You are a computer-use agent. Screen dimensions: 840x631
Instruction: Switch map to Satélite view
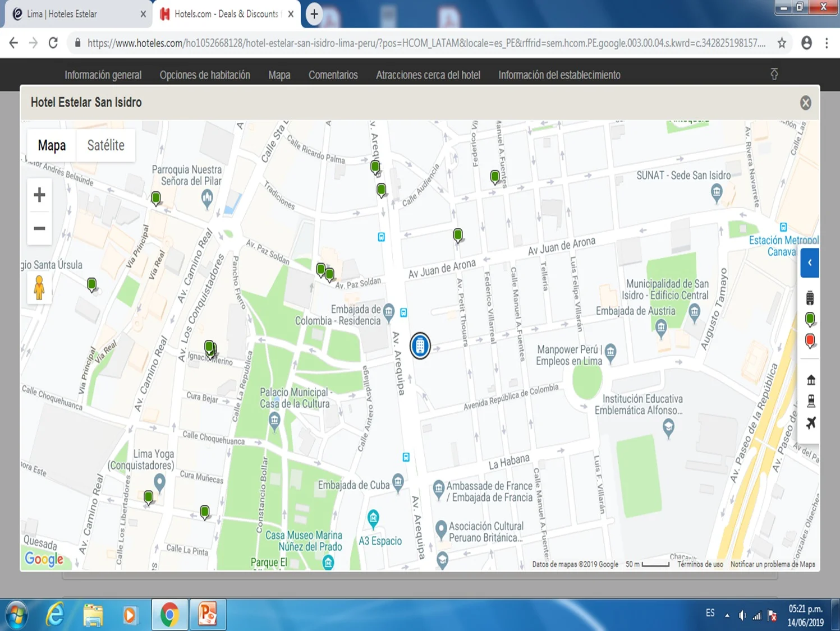(105, 145)
